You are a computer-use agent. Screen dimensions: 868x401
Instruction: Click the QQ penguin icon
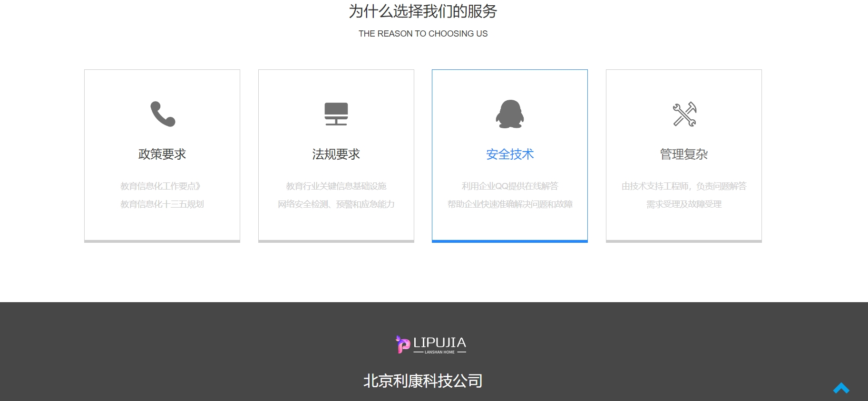coord(509,114)
